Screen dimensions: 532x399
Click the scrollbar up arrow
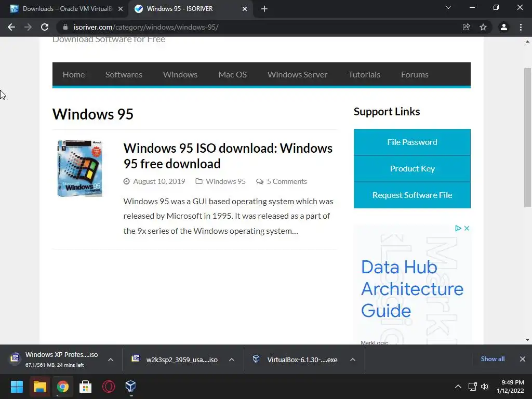pos(527,42)
